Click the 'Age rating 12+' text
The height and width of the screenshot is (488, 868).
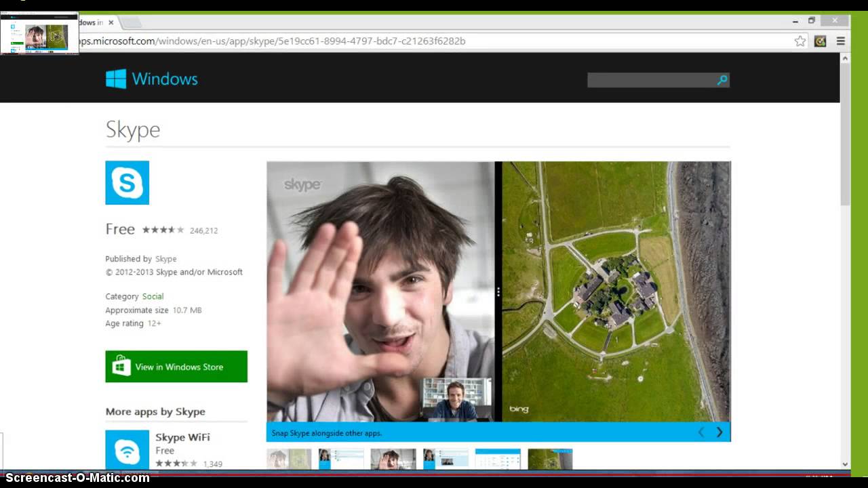(x=133, y=323)
